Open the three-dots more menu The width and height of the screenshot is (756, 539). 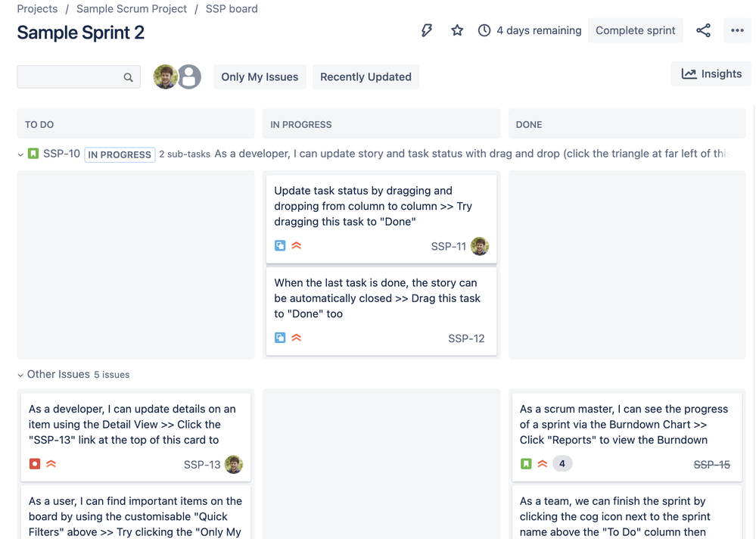(737, 30)
